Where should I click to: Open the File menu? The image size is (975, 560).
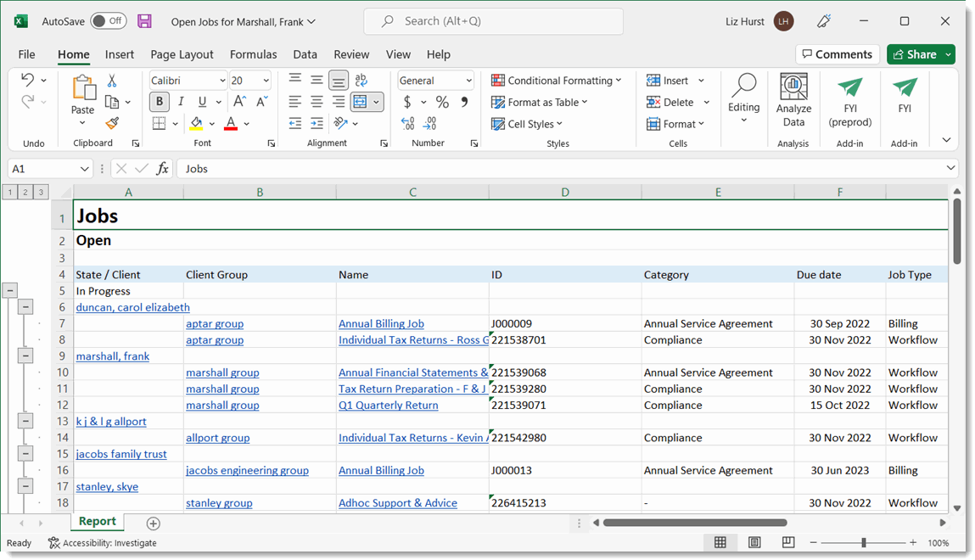(x=27, y=54)
